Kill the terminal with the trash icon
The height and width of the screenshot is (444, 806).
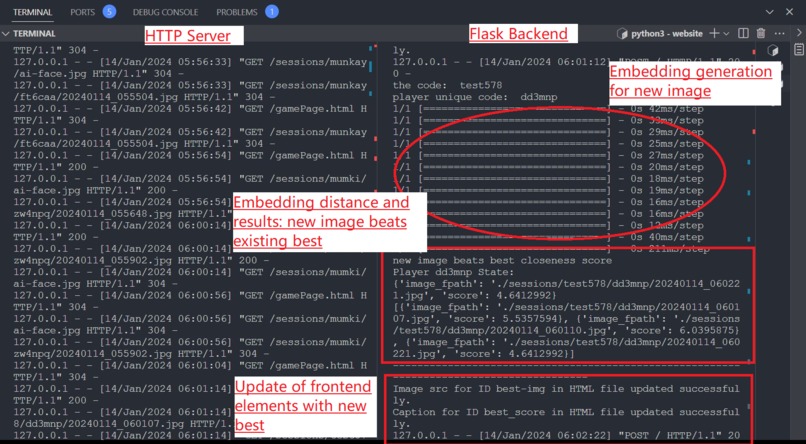[761, 33]
